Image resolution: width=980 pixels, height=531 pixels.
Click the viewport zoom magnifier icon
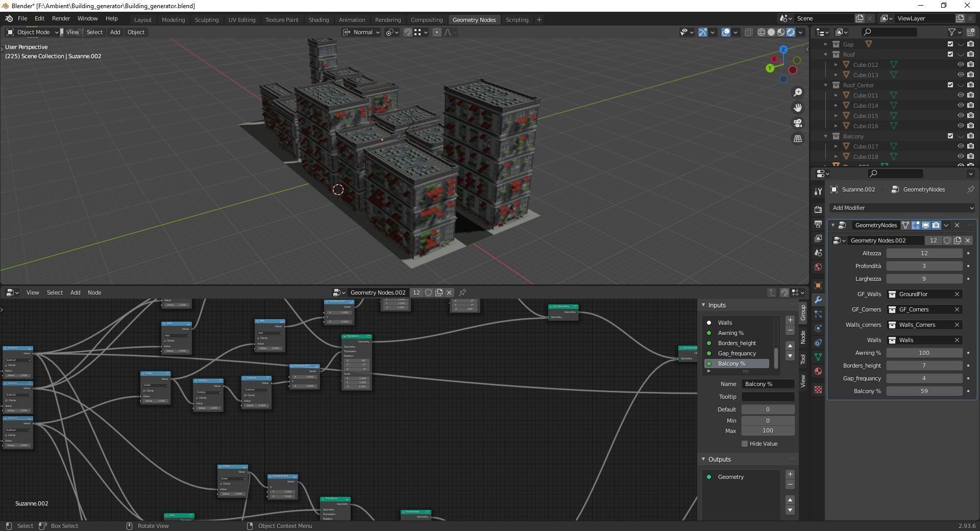[x=797, y=92]
